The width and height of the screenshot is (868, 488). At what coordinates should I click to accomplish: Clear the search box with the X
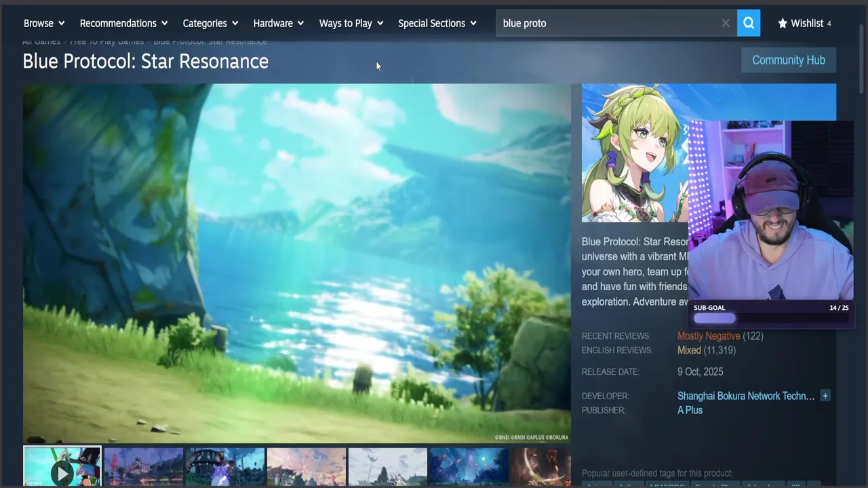pos(726,23)
